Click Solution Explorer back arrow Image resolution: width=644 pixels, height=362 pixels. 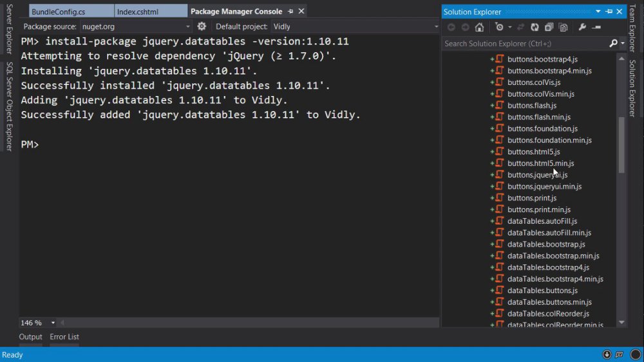click(x=451, y=27)
